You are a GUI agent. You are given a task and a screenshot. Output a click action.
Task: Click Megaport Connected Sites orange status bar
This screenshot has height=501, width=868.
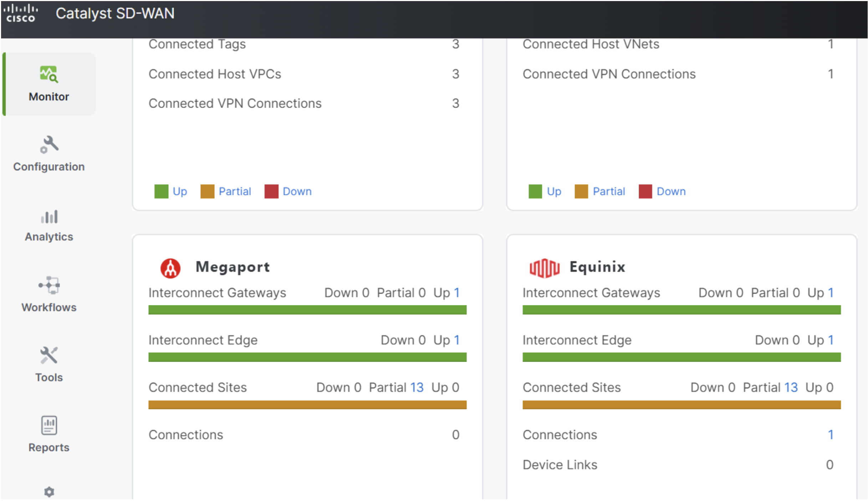307,405
